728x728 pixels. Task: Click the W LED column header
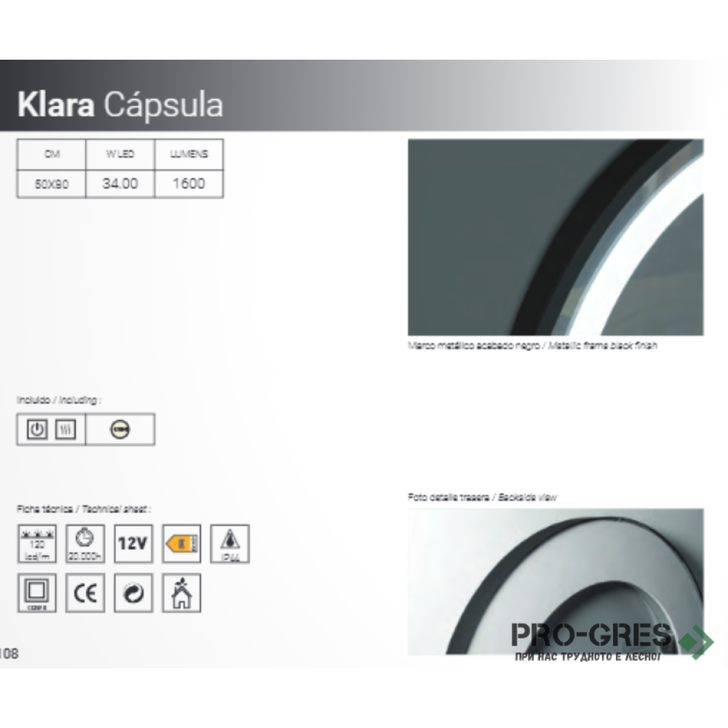click(x=120, y=154)
